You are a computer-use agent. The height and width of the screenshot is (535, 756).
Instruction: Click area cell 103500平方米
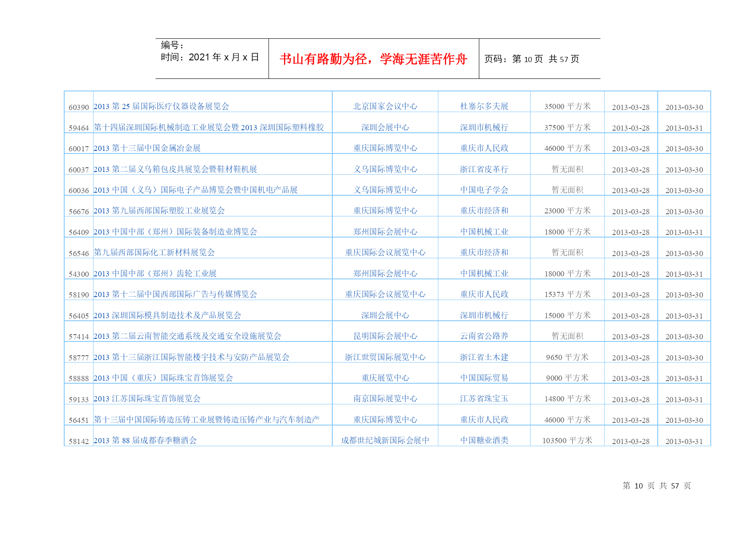pyautogui.click(x=568, y=441)
